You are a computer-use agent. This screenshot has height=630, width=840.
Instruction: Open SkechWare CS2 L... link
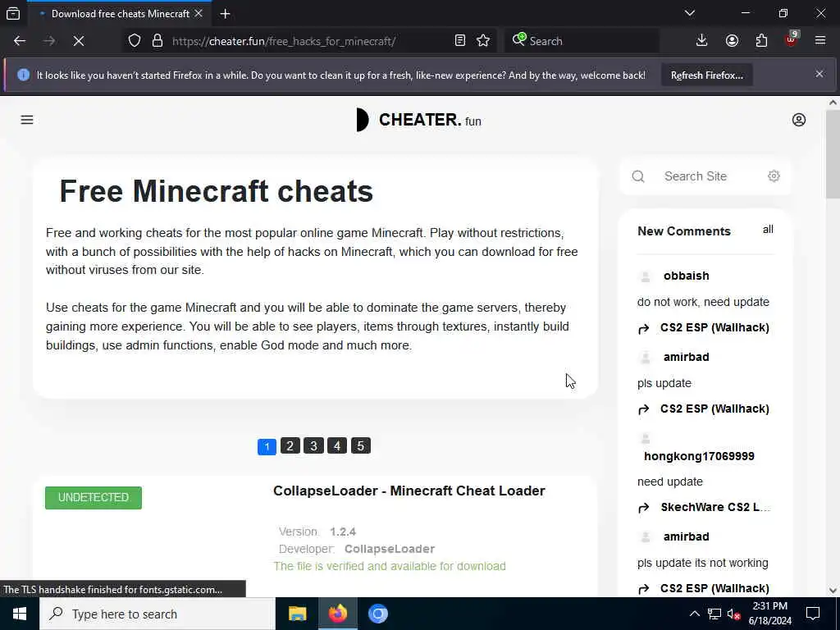(x=715, y=507)
